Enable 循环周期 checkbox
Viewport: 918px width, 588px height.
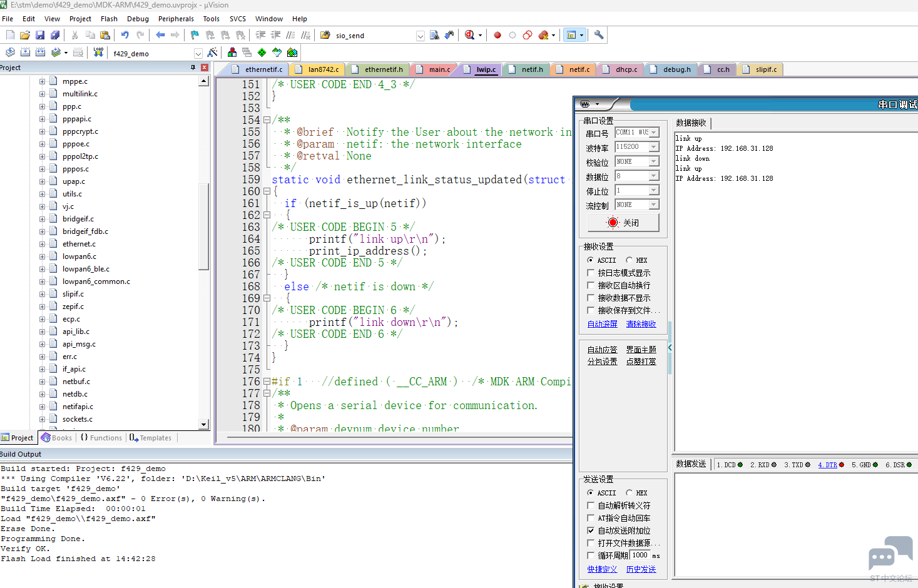[x=591, y=555]
